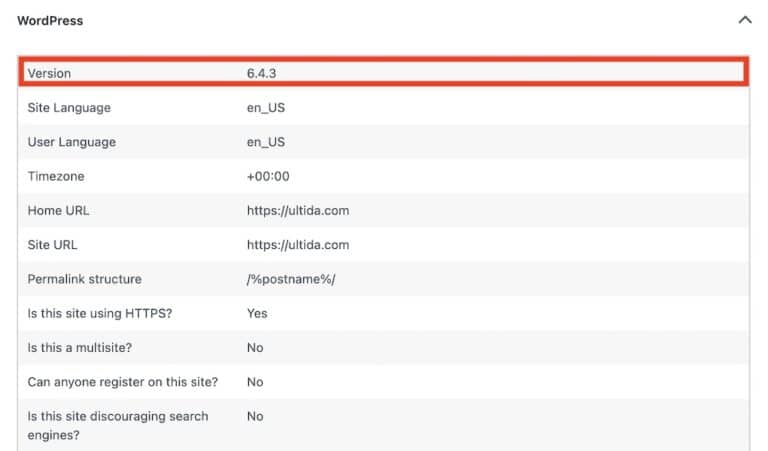Select the User Language value en_US
This screenshot has height=451, width=768.
(x=265, y=142)
